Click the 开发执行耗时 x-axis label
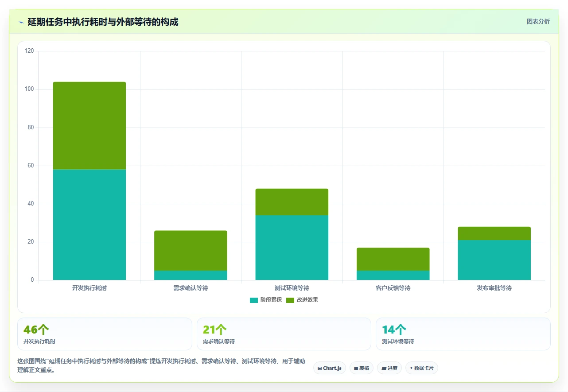This screenshot has height=392, width=568. coord(89,288)
